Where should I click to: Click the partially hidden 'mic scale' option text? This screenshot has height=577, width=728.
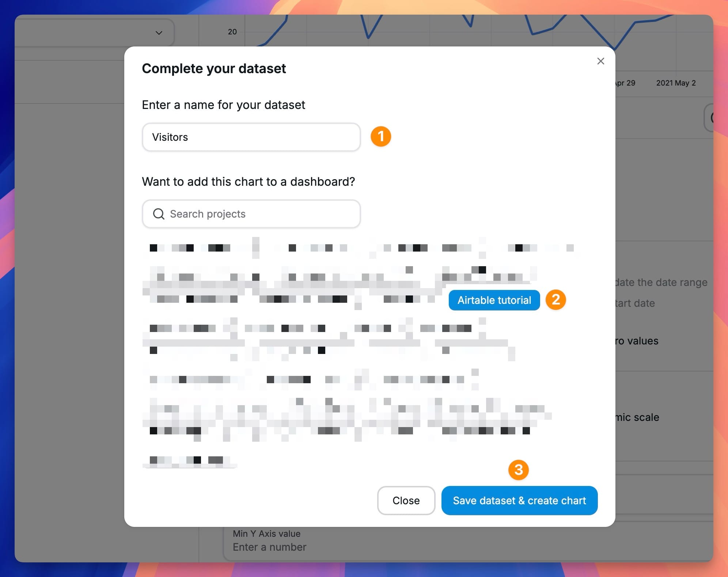(x=637, y=417)
